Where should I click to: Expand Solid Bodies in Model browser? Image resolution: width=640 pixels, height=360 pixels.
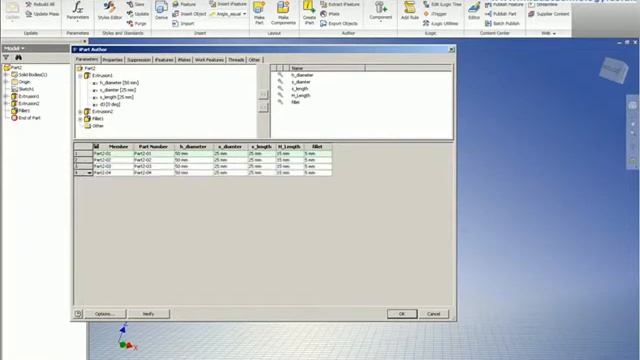pyautogui.click(x=6, y=75)
